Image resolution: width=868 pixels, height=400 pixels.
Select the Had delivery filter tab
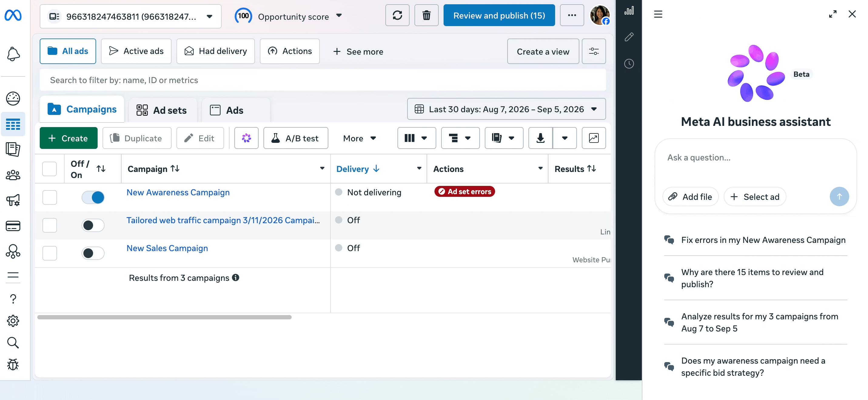pyautogui.click(x=216, y=51)
